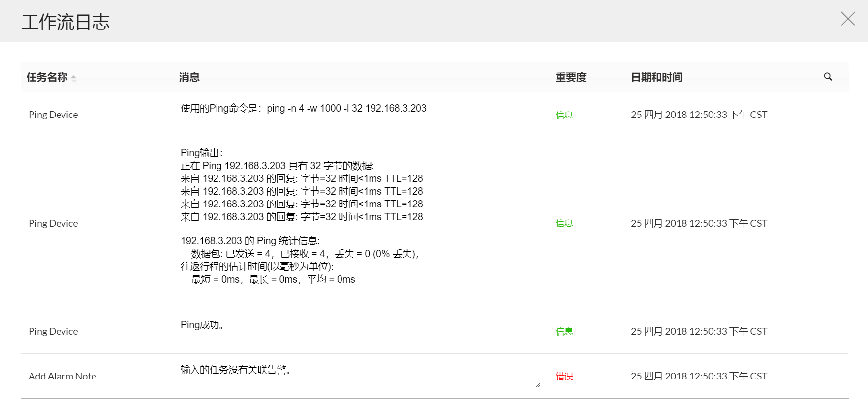Image resolution: width=868 pixels, height=408 pixels.
Task: Click the sort arrow beside 任务名称
Action: coord(74,78)
